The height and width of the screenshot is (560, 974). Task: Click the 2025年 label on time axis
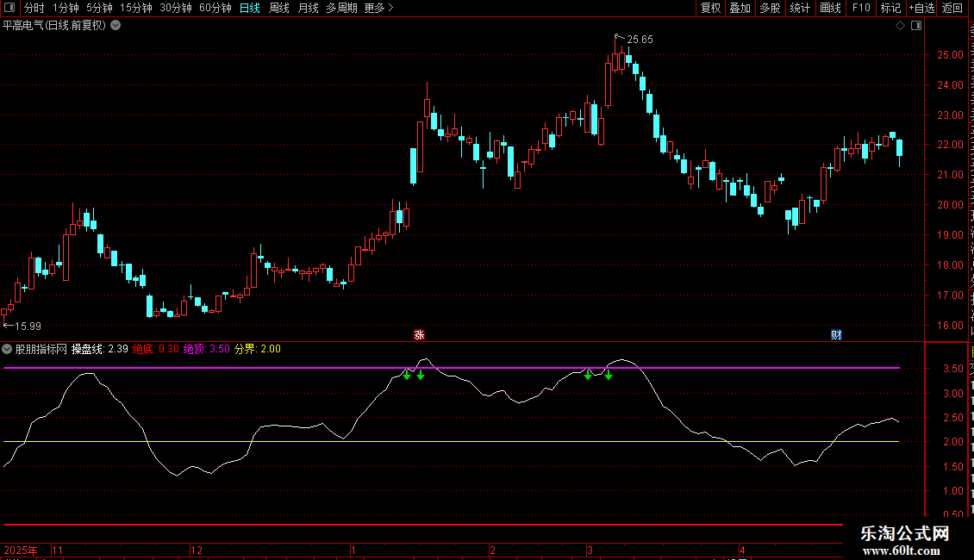point(21,550)
